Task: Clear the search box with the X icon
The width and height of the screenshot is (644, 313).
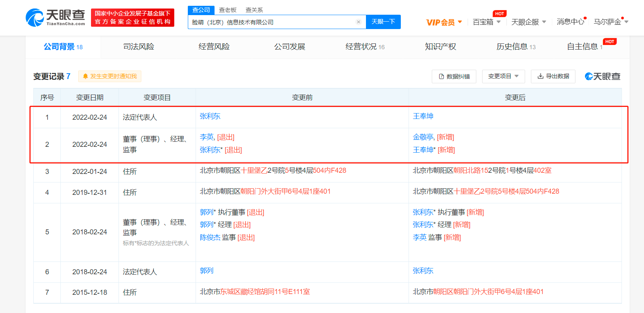Action: [x=359, y=22]
